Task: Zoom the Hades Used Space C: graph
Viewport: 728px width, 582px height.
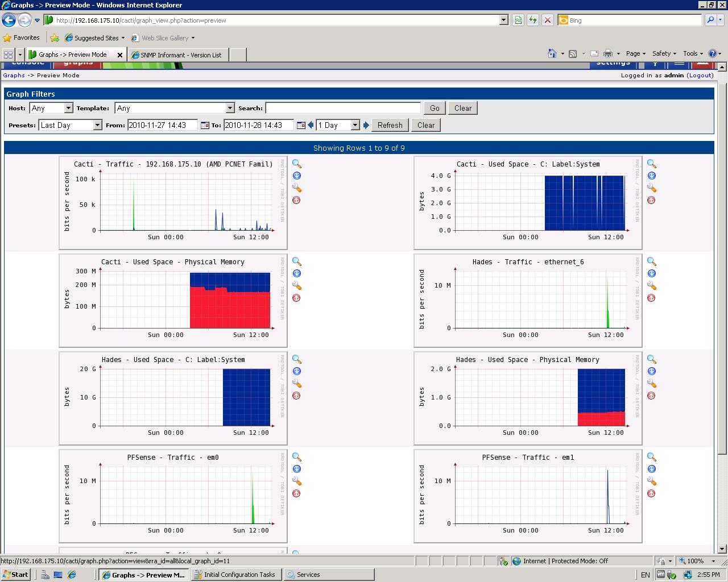Action: (x=296, y=359)
